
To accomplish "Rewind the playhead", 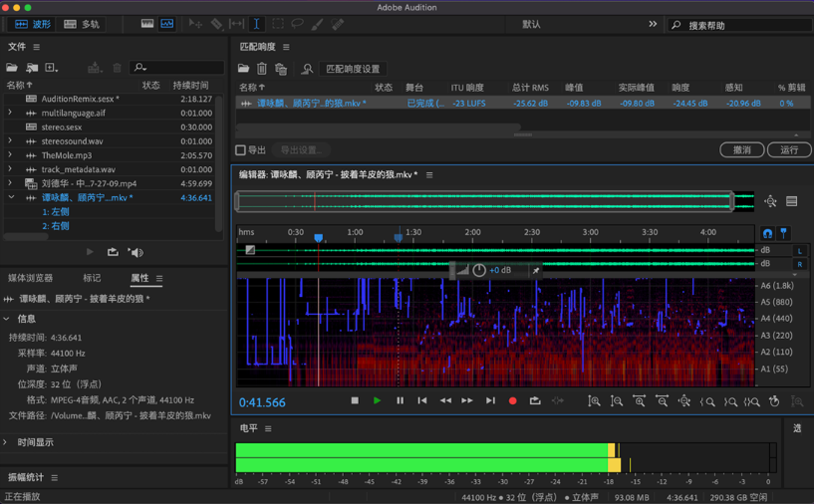I will [445, 400].
